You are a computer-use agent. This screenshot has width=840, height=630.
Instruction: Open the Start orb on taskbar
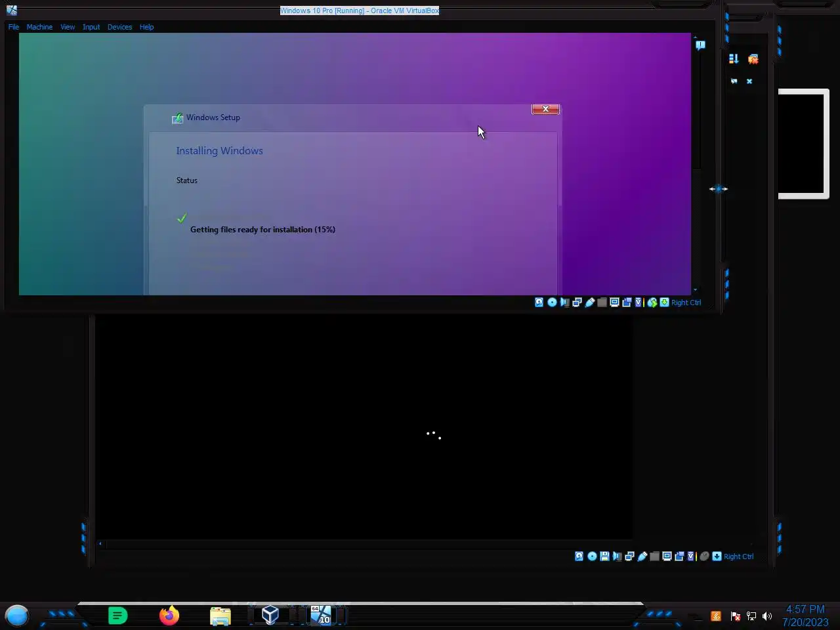pyautogui.click(x=17, y=616)
